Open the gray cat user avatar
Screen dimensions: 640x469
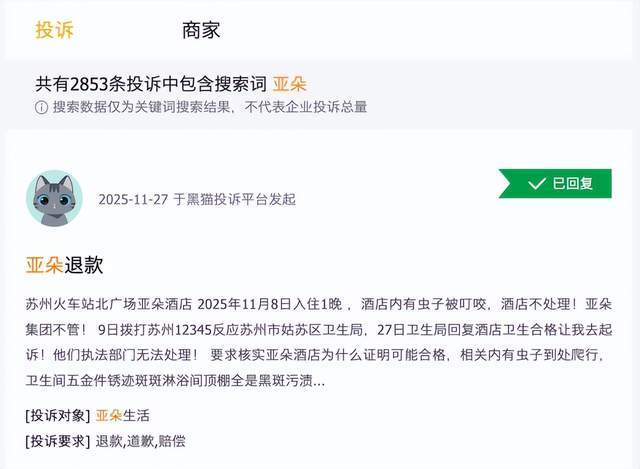point(54,198)
